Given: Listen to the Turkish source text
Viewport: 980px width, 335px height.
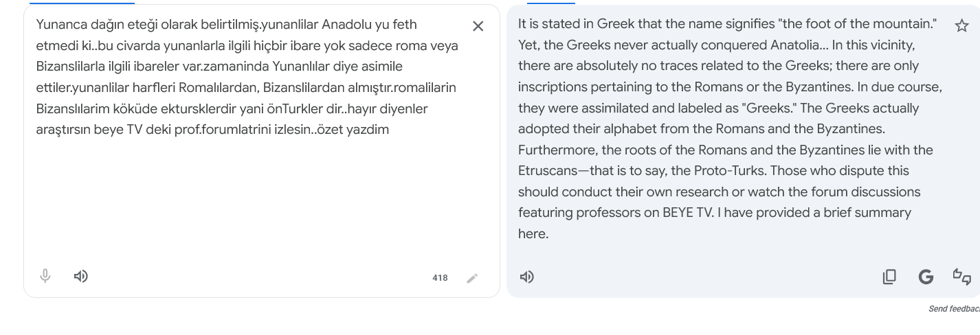Looking at the screenshot, I should pyautogui.click(x=81, y=276).
